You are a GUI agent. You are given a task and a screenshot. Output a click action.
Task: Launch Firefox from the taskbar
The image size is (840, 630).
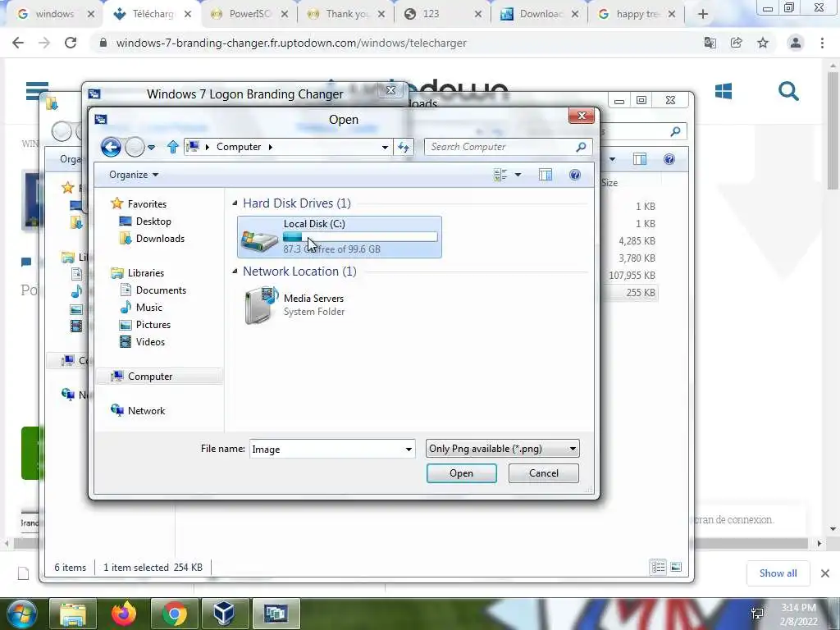point(124,614)
